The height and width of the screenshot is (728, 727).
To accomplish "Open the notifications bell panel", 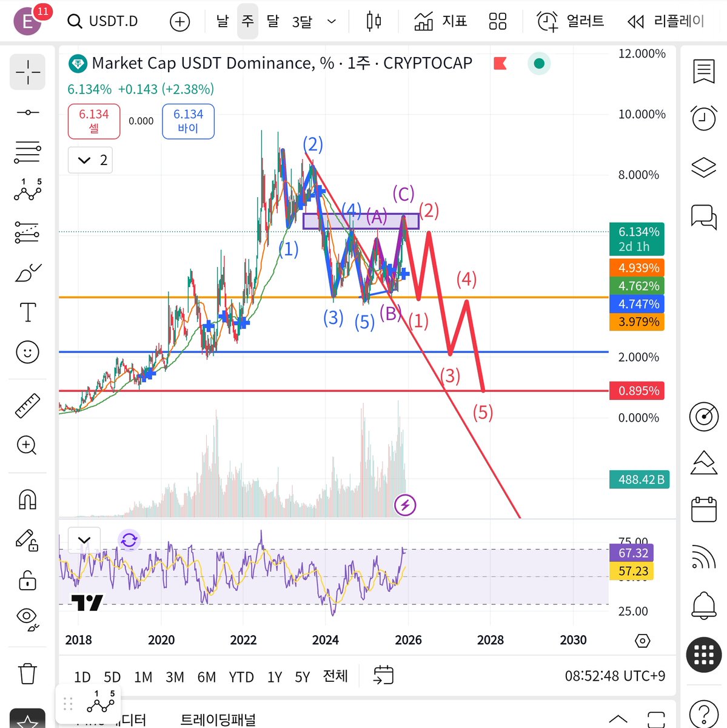I will click(x=703, y=604).
